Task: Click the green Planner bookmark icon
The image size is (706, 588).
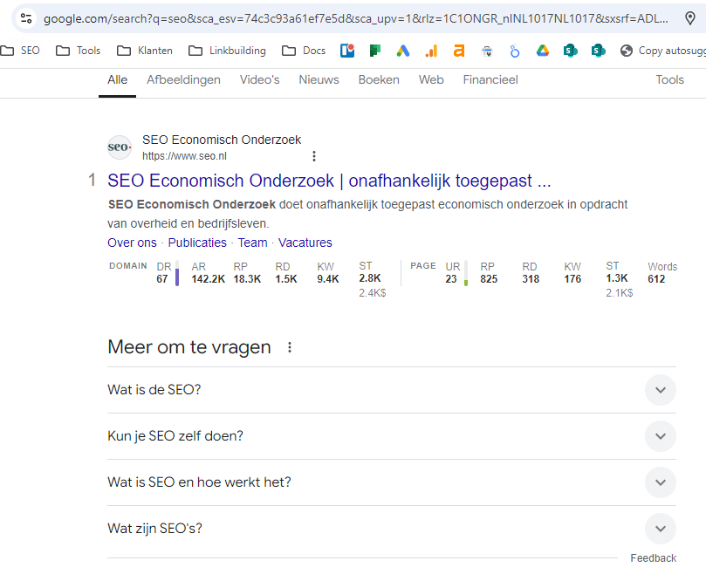Action: tap(374, 51)
